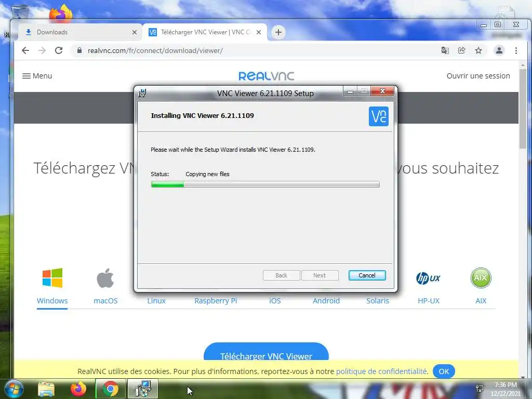
Task: Switch to the installer taskbar icon
Action: [x=143, y=389]
